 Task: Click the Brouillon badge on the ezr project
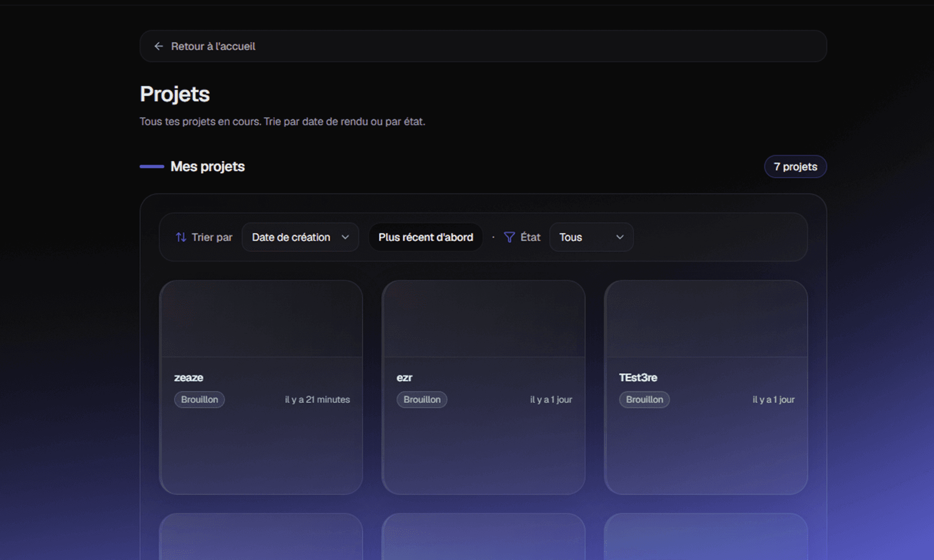[x=422, y=399]
